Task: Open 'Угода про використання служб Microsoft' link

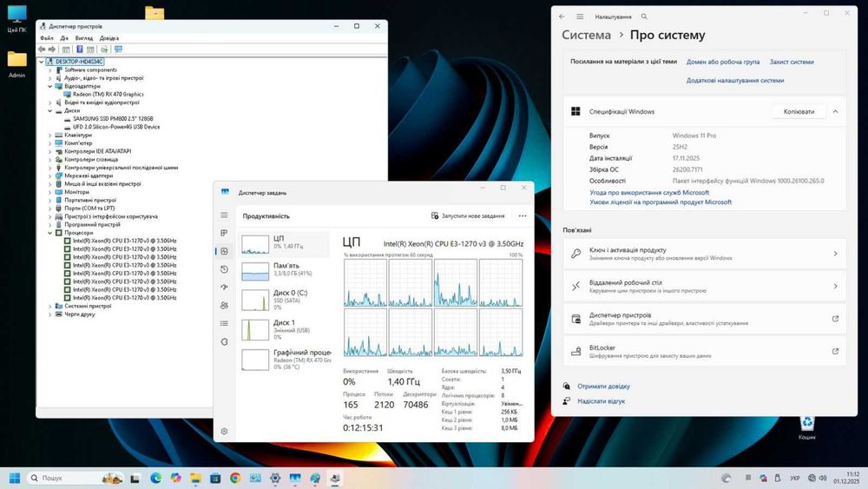Action: pyautogui.click(x=649, y=193)
